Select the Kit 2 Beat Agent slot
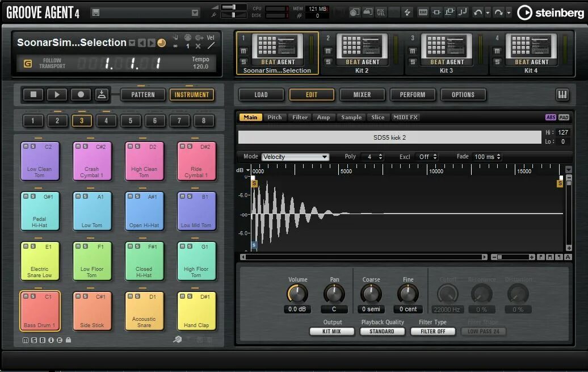The width and height of the screenshot is (588, 372). [362, 50]
